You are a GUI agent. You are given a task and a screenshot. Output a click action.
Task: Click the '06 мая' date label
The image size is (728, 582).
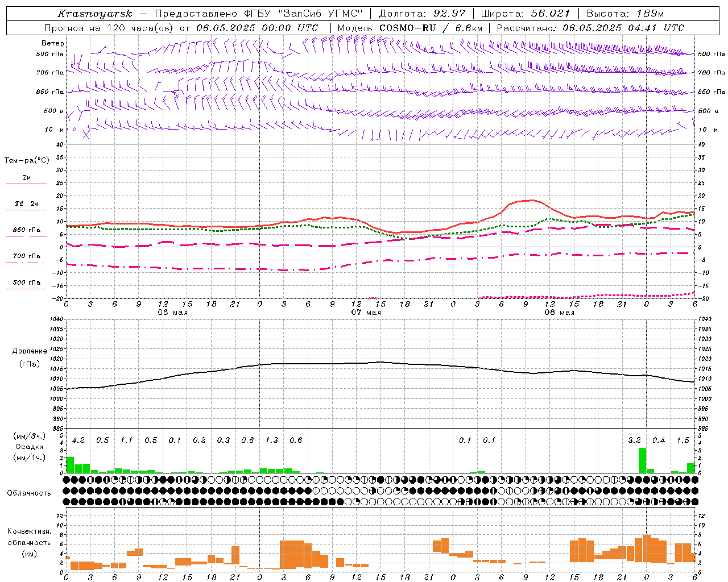(172, 313)
